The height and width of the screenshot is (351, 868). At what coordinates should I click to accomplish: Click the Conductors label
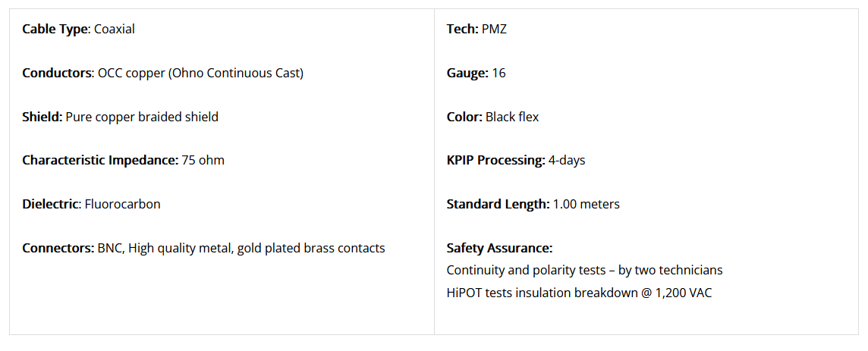58,73
